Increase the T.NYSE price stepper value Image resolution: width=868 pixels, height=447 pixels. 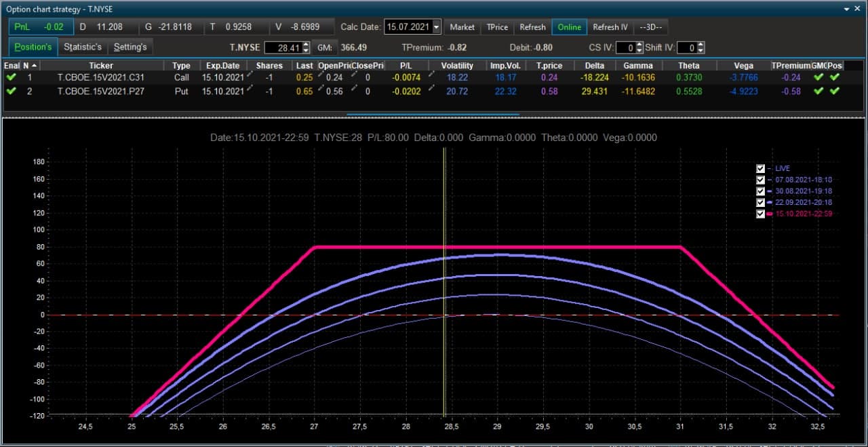point(306,45)
